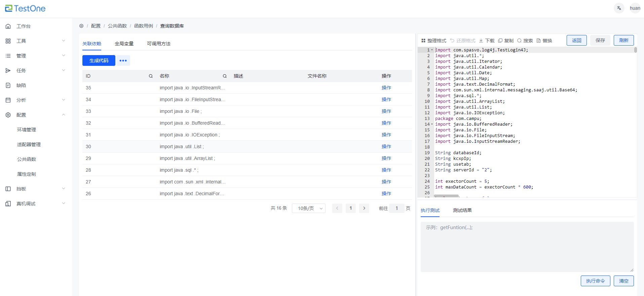Open the 10条/页 page size dropdown
The image size is (644, 296).
point(309,208)
